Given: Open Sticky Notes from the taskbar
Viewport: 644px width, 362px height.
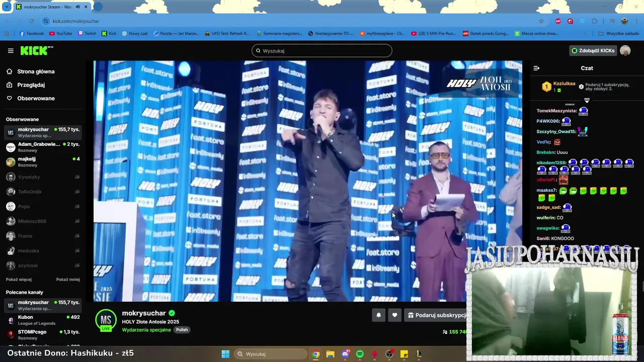Looking at the screenshot, I should [404, 354].
